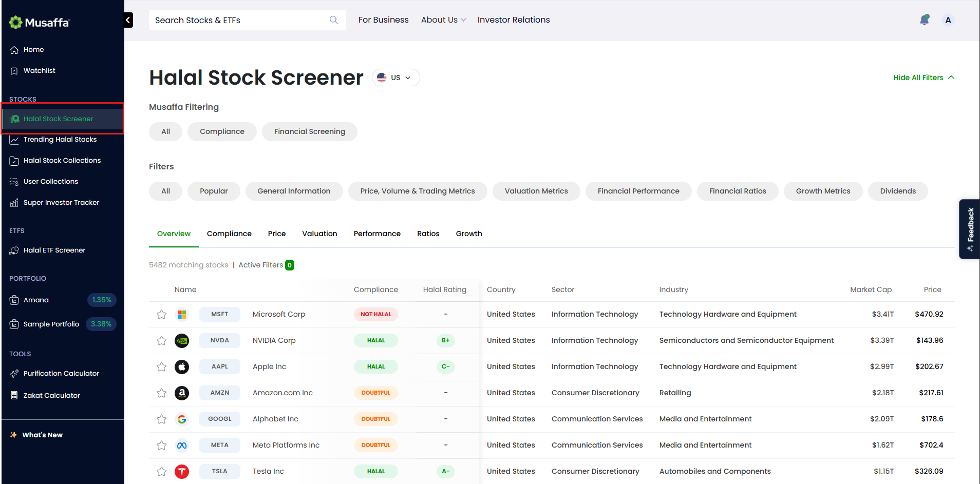Viewport: 980px width, 484px height.
Task: Expand the Valuation Metrics filters group
Action: pos(536,191)
